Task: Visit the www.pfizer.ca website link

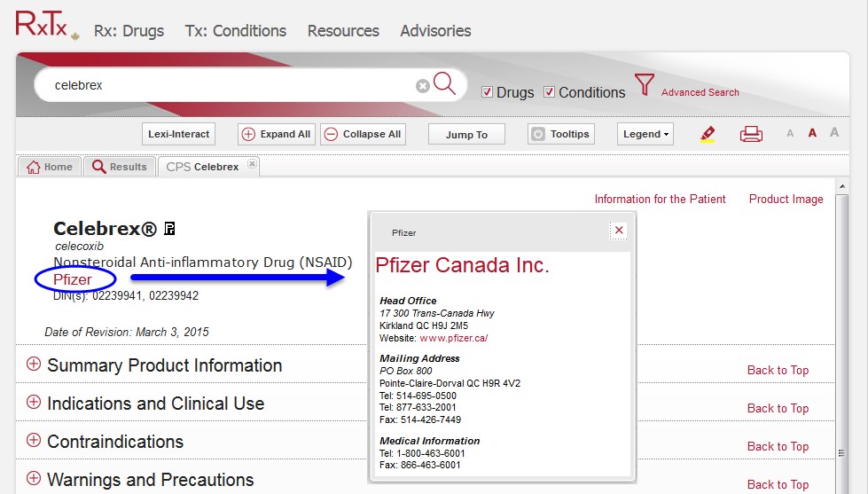Action: (x=453, y=338)
